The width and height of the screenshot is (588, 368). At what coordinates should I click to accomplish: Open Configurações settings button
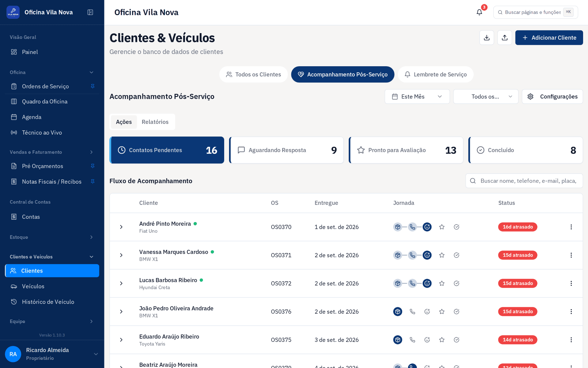click(552, 97)
